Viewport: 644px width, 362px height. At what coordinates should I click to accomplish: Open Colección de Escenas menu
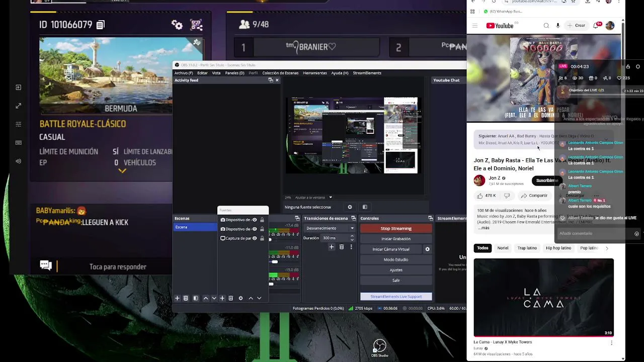(280, 73)
